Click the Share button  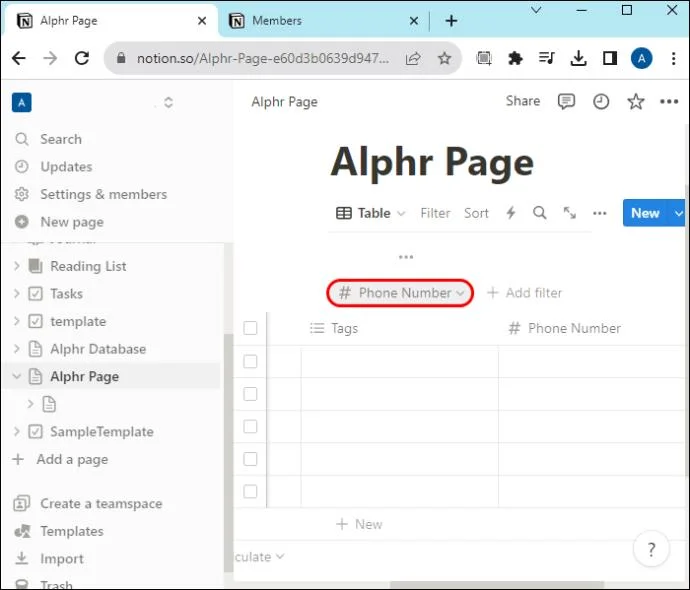pyautogui.click(x=523, y=101)
